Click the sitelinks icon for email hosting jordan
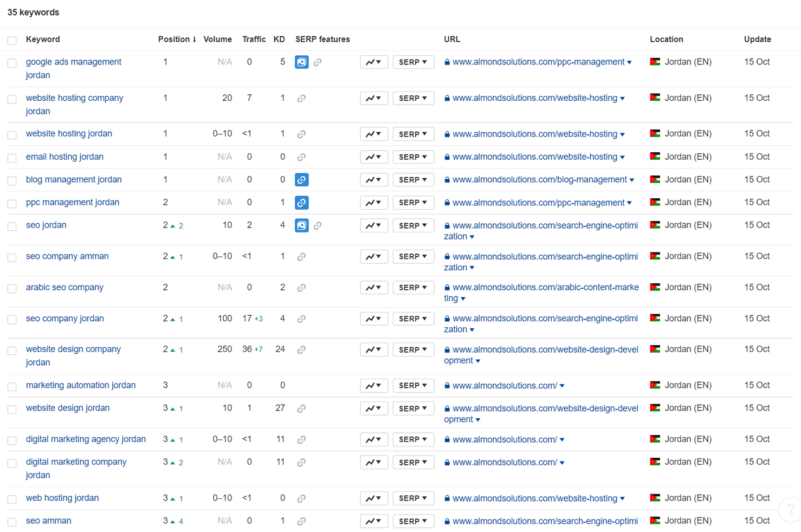Viewport: 801px width, 532px height. (301, 157)
